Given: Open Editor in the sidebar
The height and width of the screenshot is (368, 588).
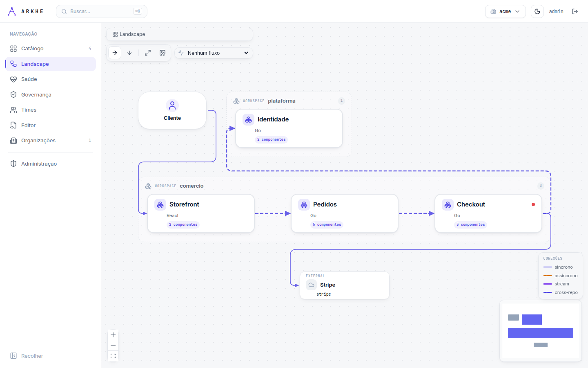Looking at the screenshot, I should [51, 125].
